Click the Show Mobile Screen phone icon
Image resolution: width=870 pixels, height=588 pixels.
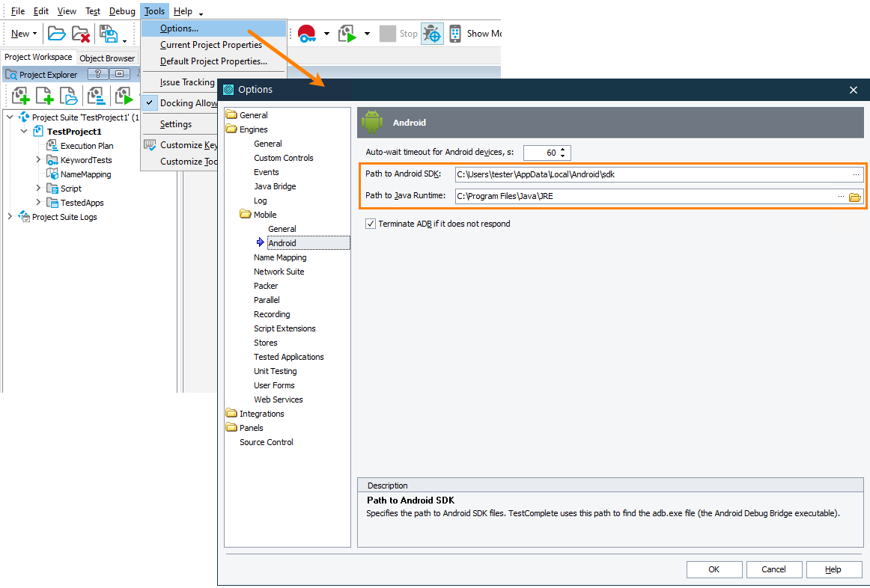pos(455,34)
